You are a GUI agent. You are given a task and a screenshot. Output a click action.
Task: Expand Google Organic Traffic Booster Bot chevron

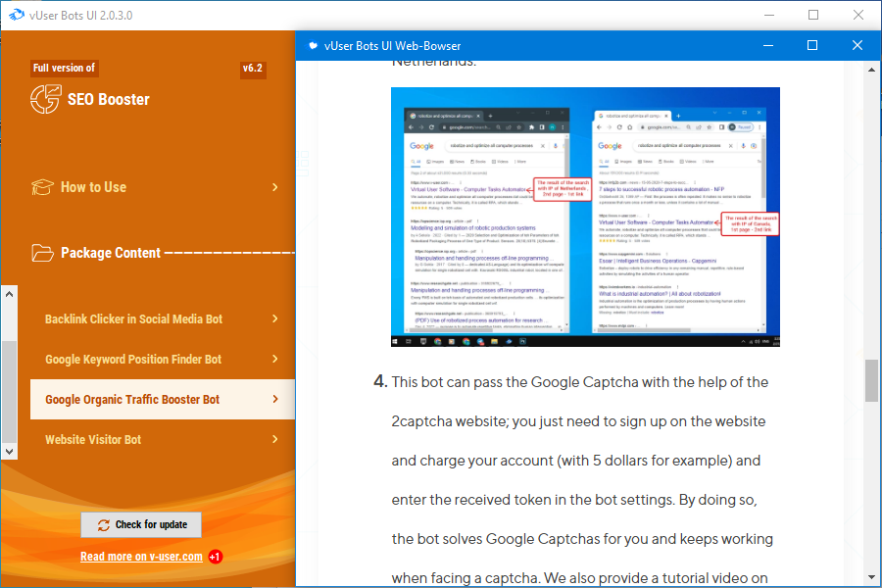(275, 399)
